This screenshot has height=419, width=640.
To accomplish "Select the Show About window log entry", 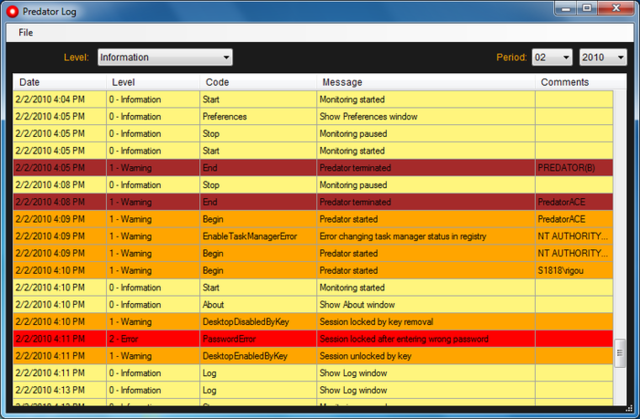I will click(x=313, y=304).
